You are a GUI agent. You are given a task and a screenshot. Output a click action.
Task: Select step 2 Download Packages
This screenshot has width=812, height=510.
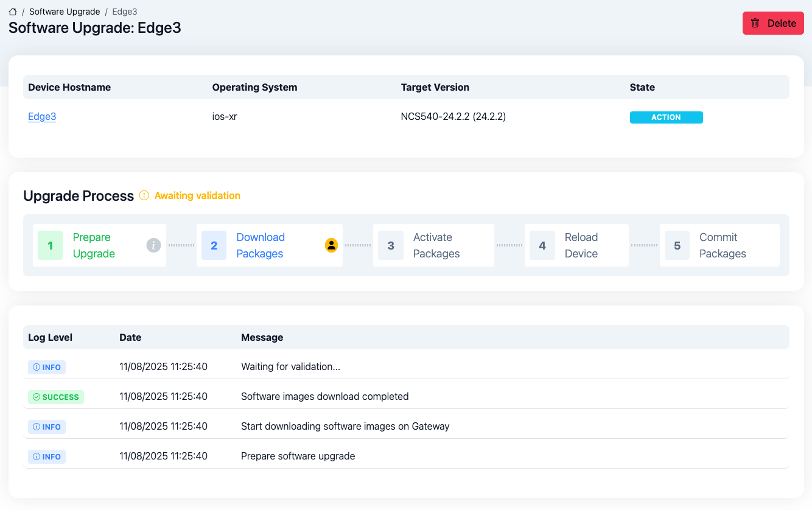(x=260, y=245)
